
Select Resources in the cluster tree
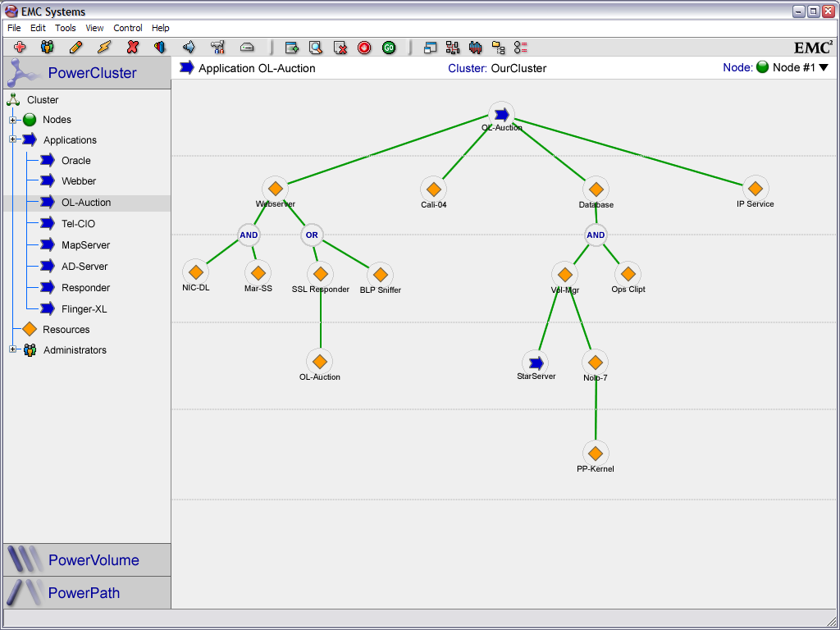(x=66, y=330)
